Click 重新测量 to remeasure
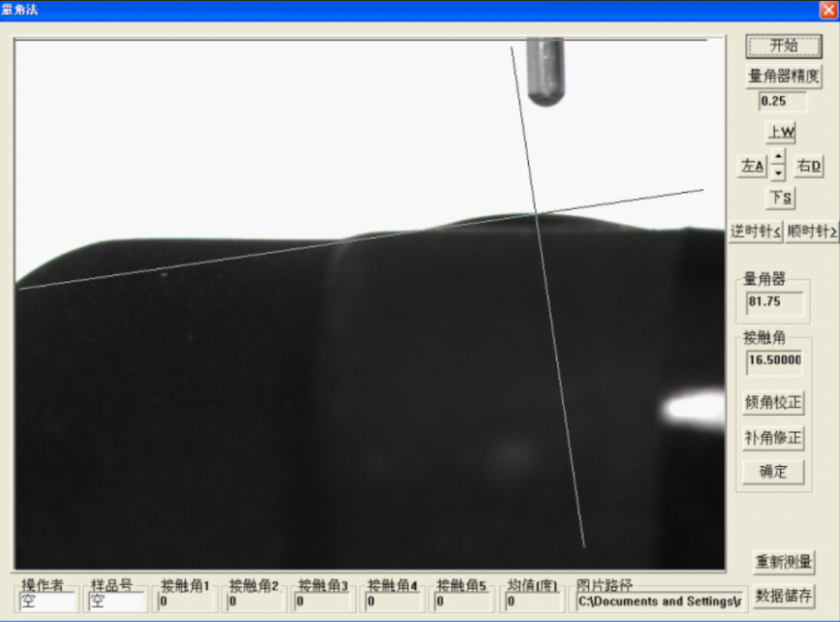This screenshot has height=622, width=840. 783,562
